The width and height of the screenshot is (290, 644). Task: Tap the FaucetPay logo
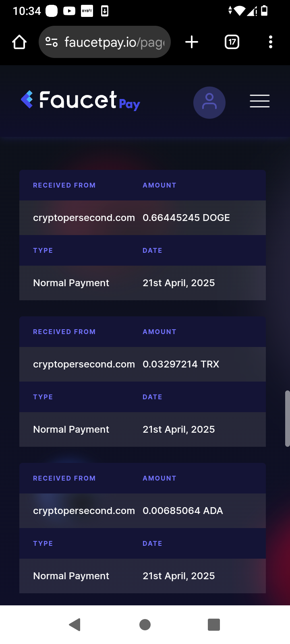click(81, 100)
